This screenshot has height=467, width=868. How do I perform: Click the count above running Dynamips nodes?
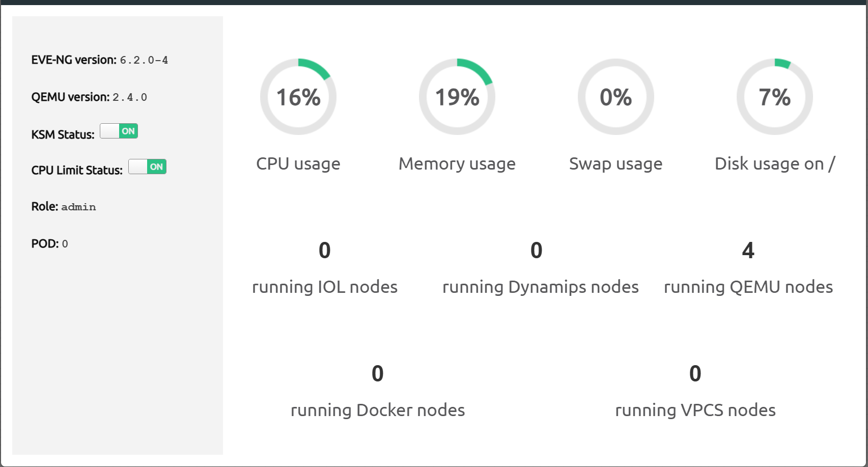(x=537, y=251)
